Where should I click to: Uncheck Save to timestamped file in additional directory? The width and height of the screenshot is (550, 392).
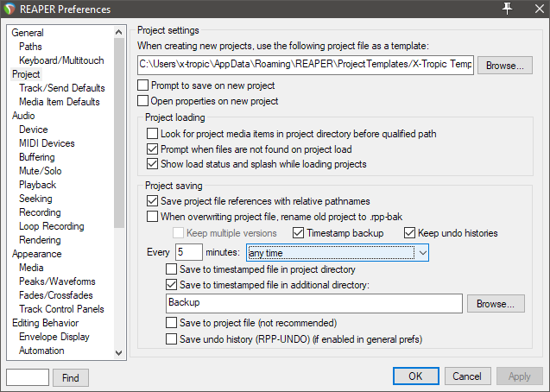pyautogui.click(x=171, y=284)
